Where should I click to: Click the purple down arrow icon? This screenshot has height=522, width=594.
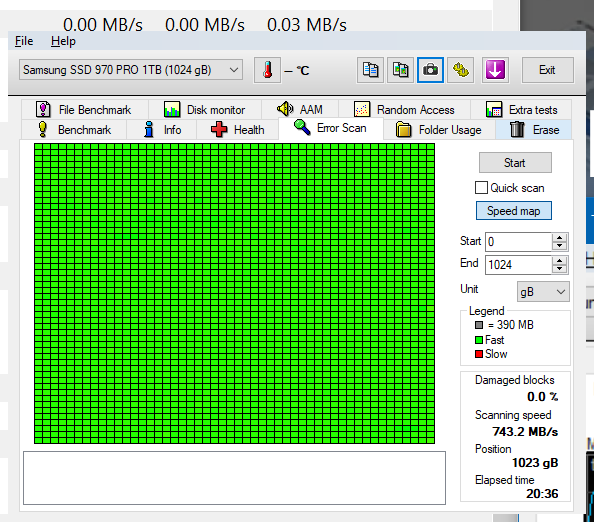pos(495,70)
